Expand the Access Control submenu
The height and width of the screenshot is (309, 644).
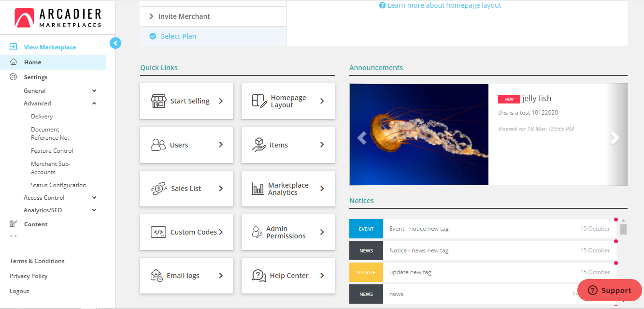(x=94, y=197)
